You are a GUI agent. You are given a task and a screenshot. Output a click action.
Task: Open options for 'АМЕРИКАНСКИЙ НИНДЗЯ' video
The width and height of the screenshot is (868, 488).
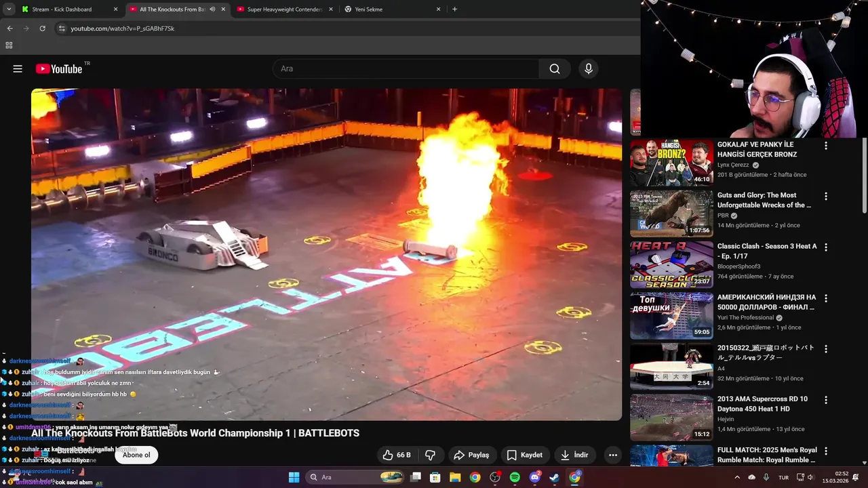[x=825, y=298]
